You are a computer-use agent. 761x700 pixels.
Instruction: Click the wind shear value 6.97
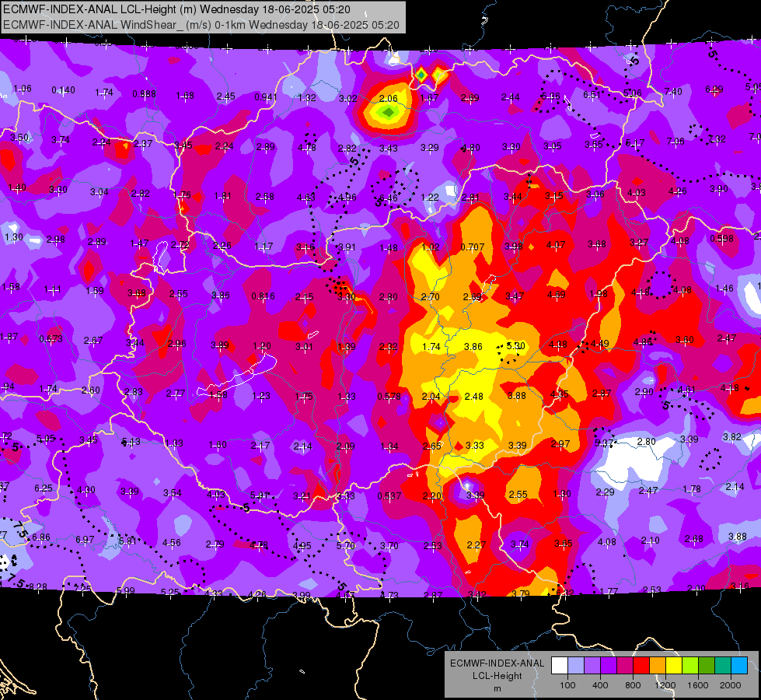coord(85,539)
